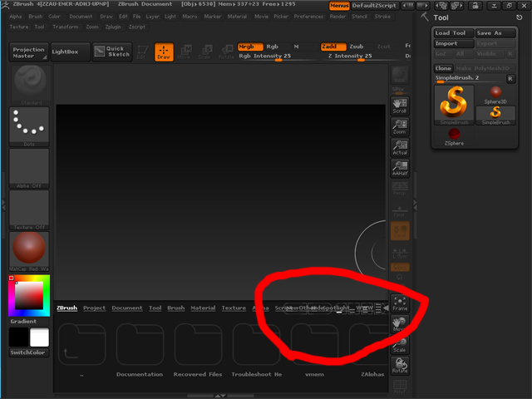
Task: Toggle the M material channel
Action: click(296, 47)
